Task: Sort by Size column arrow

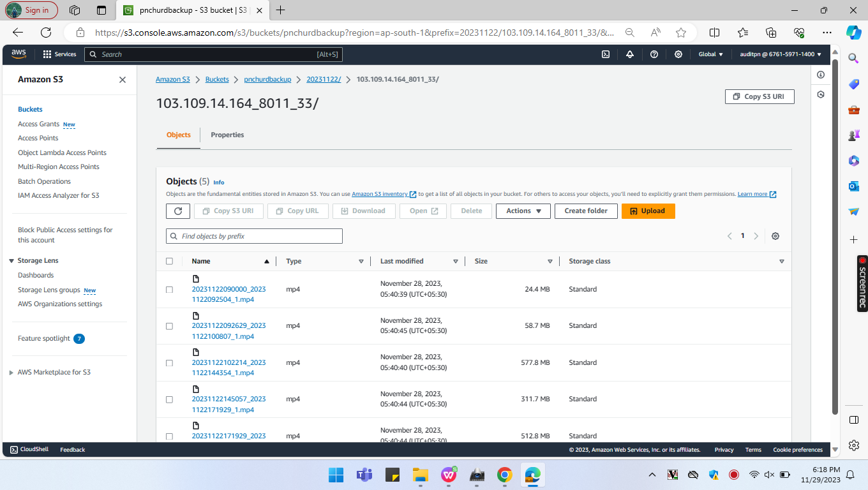Action: (x=550, y=262)
